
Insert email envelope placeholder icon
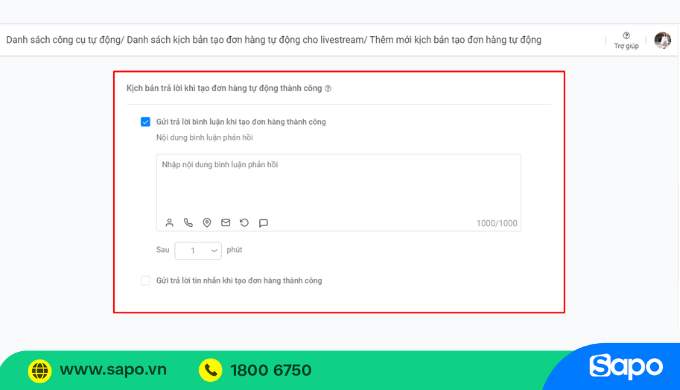tap(226, 223)
